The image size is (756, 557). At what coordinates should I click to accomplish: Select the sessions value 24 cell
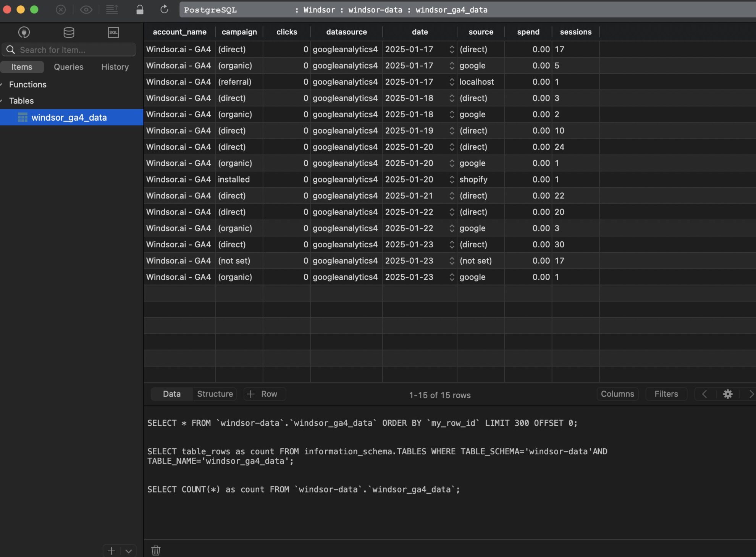pyautogui.click(x=575, y=147)
